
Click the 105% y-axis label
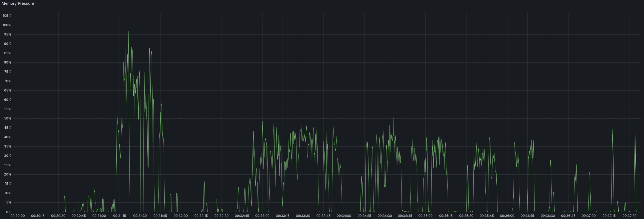click(x=7, y=16)
